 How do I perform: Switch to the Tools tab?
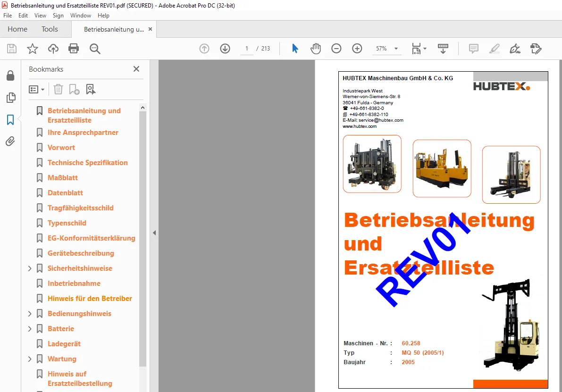(x=50, y=29)
